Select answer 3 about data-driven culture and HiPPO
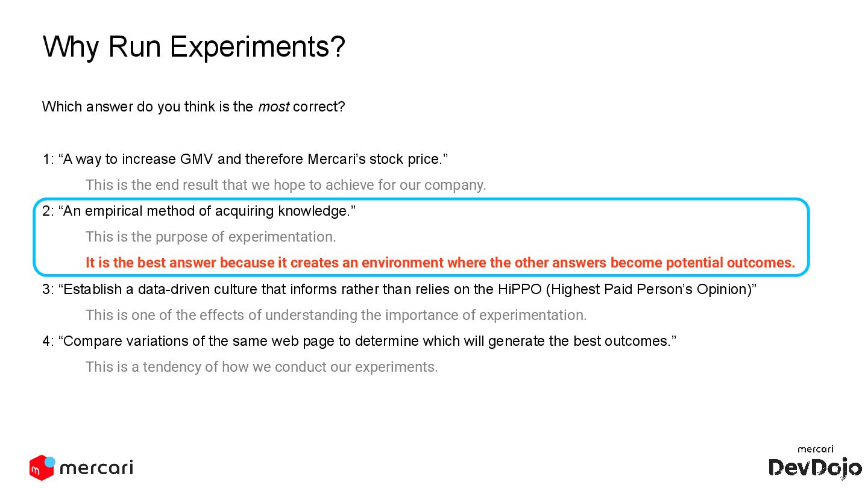Screen dimensions: 868x488 (400, 289)
